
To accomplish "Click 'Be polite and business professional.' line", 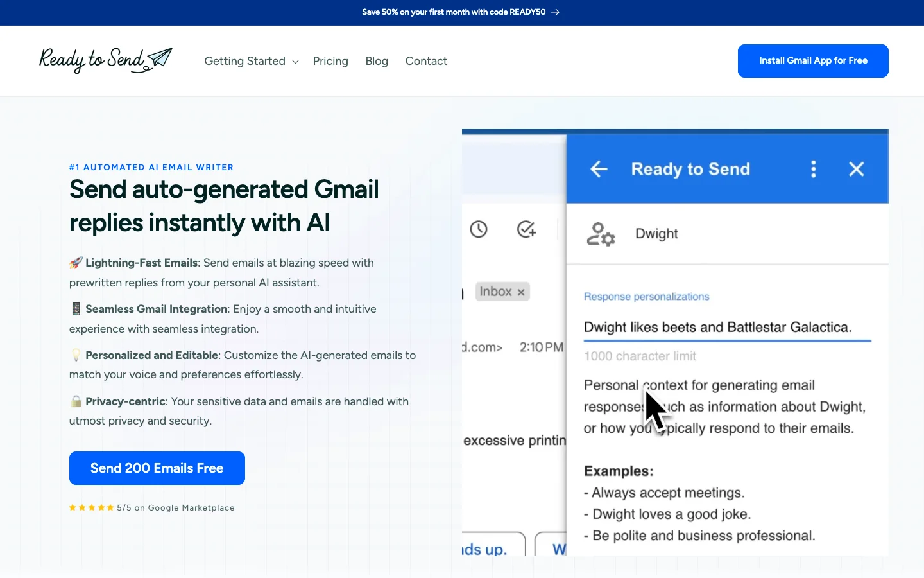I will click(x=699, y=536).
